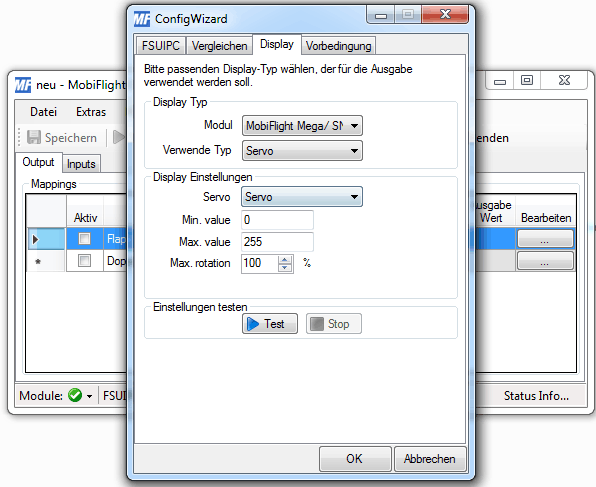Toggle Aktiv checkbox in Dop row
The width and height of the screenshot is (596, 487).
tap(84, 260)
